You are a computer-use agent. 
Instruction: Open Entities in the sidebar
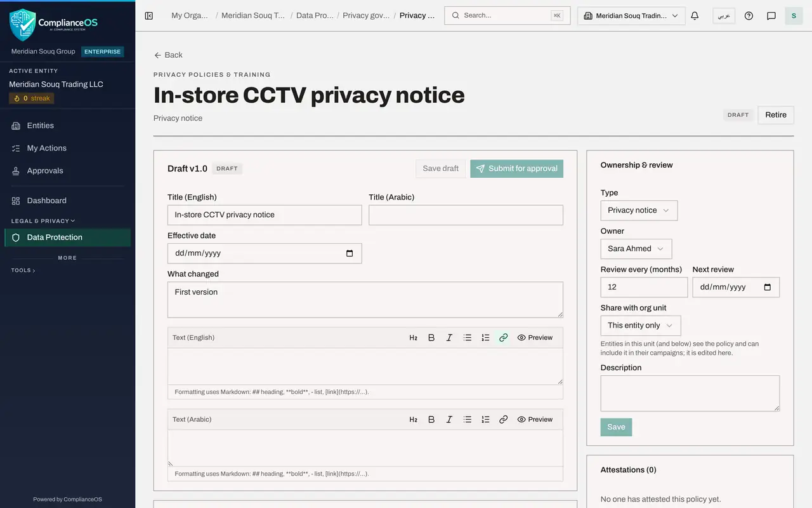(x=67, y=126)
